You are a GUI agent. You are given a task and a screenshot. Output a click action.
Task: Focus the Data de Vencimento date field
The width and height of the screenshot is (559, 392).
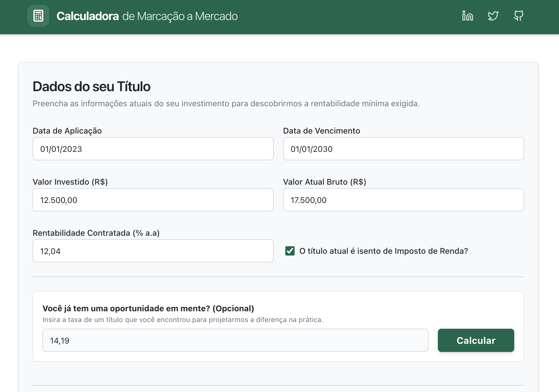click(x=403, y=149)
